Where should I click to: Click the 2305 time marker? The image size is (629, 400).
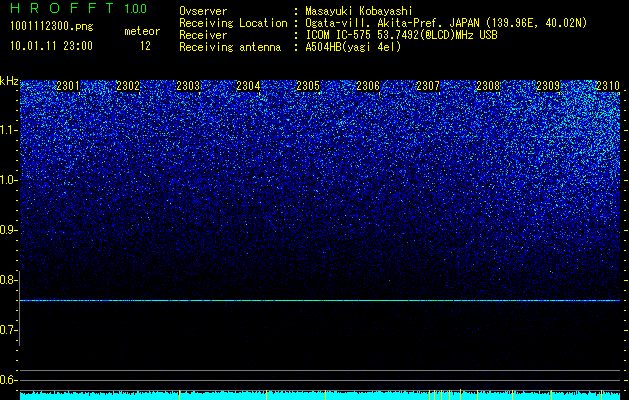pos(308,85)
